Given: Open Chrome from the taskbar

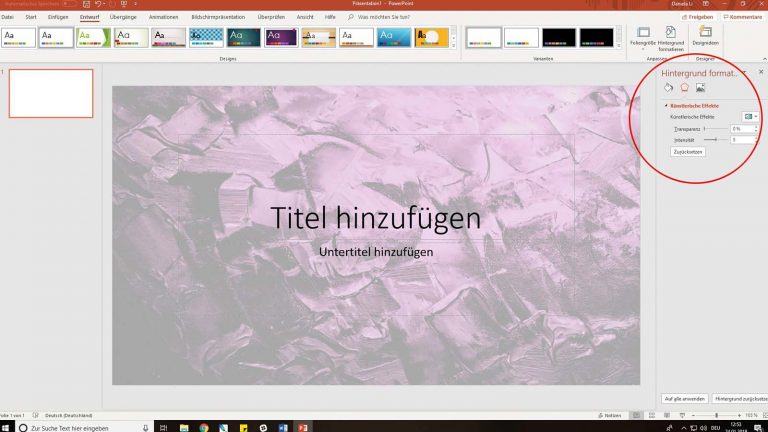Looking at the screenshot, I should (x=204, y=428).
